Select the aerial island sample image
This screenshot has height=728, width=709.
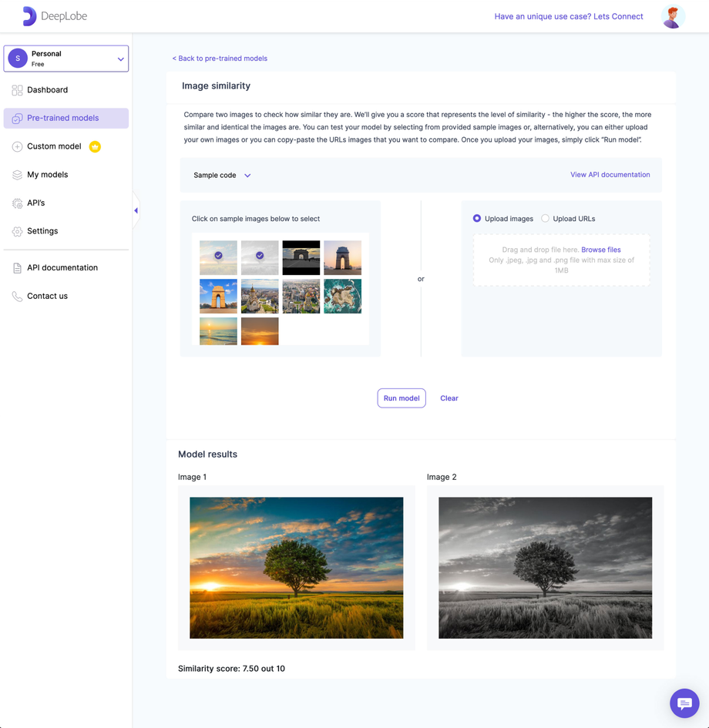343,297
